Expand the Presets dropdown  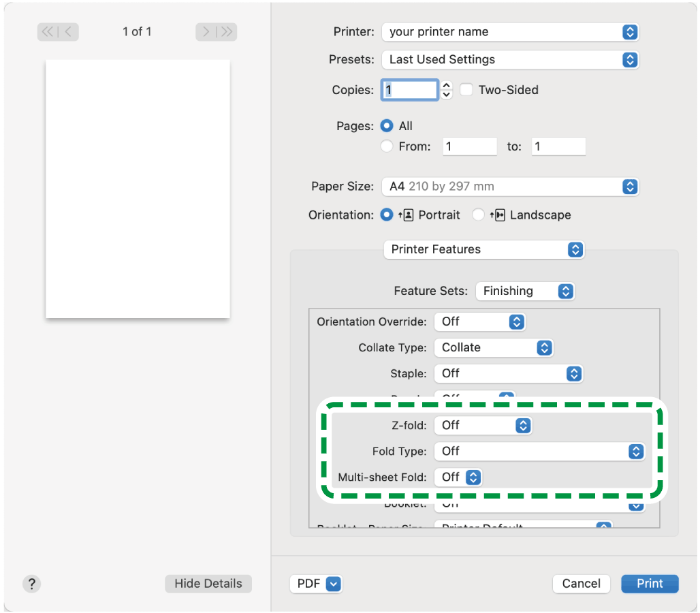(x=509, y=60)
